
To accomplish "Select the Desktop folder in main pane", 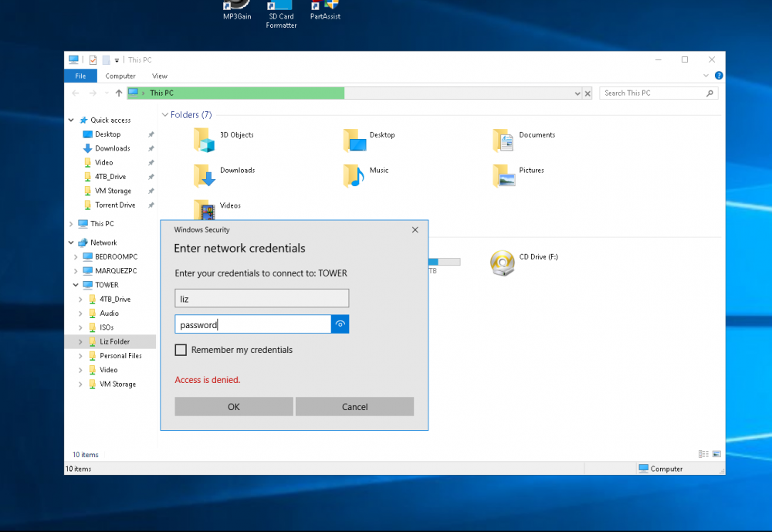I will (x=369, y=140).
